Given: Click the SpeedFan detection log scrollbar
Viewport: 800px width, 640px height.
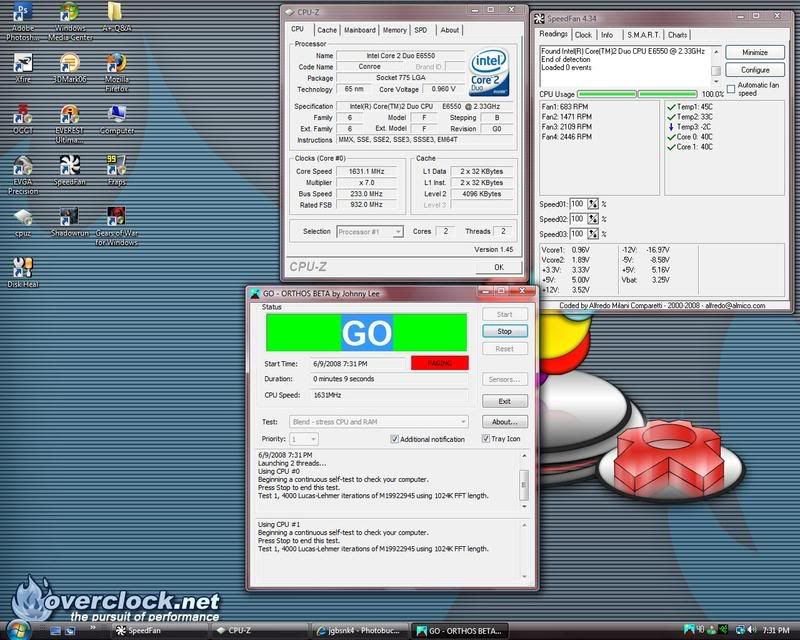Looking at the screenshot, I should (716, 67).
